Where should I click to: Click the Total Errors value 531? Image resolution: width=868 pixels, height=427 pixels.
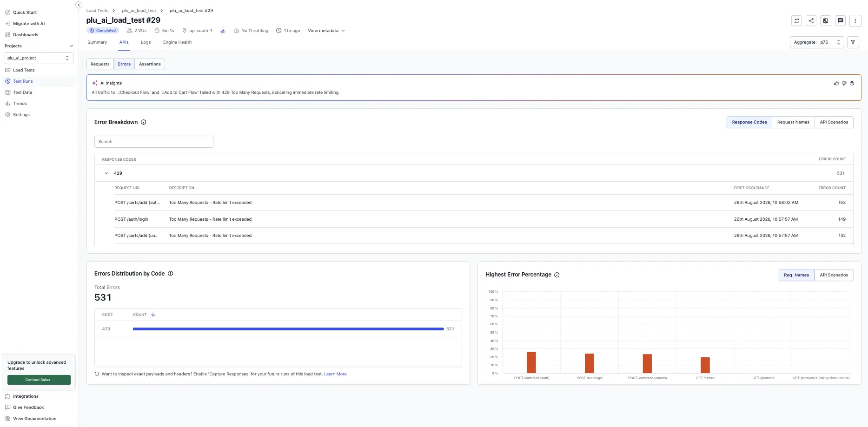103,297
